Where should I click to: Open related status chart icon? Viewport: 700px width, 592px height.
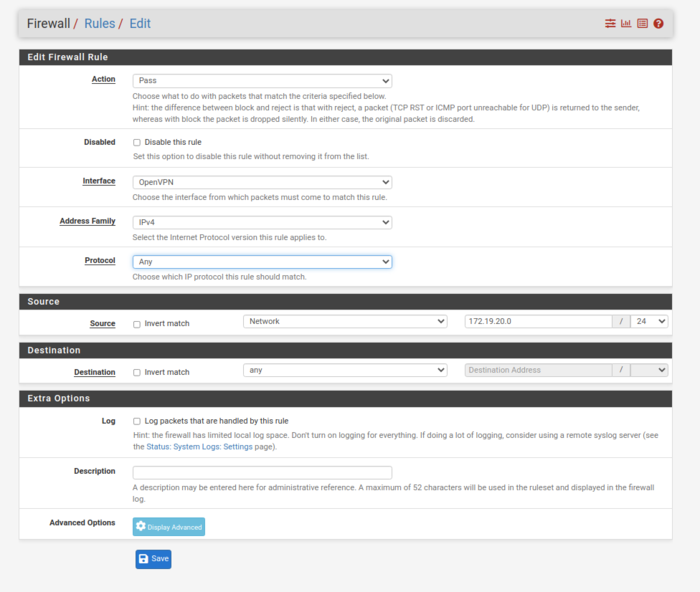coord(626,23)
